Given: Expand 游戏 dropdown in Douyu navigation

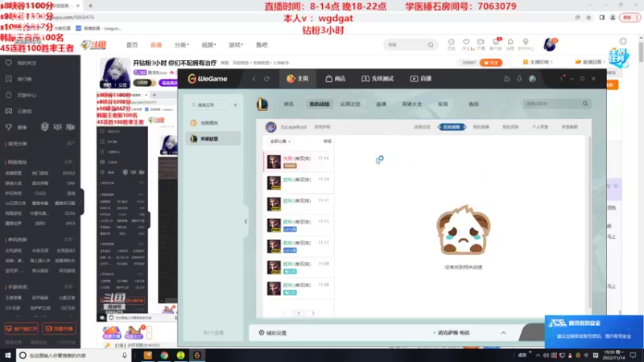Looking at the screenshot, I should (x=236, y=45).
